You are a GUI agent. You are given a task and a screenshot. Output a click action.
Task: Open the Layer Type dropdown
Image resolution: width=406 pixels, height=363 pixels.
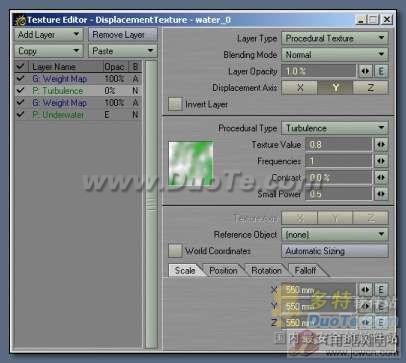pos(335,38)
